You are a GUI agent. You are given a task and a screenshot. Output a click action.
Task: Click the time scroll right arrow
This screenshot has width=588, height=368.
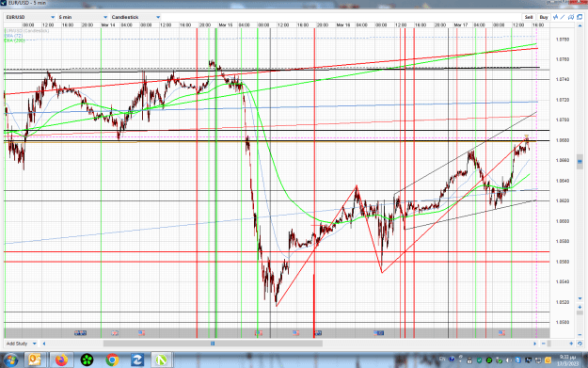point(534,344)
